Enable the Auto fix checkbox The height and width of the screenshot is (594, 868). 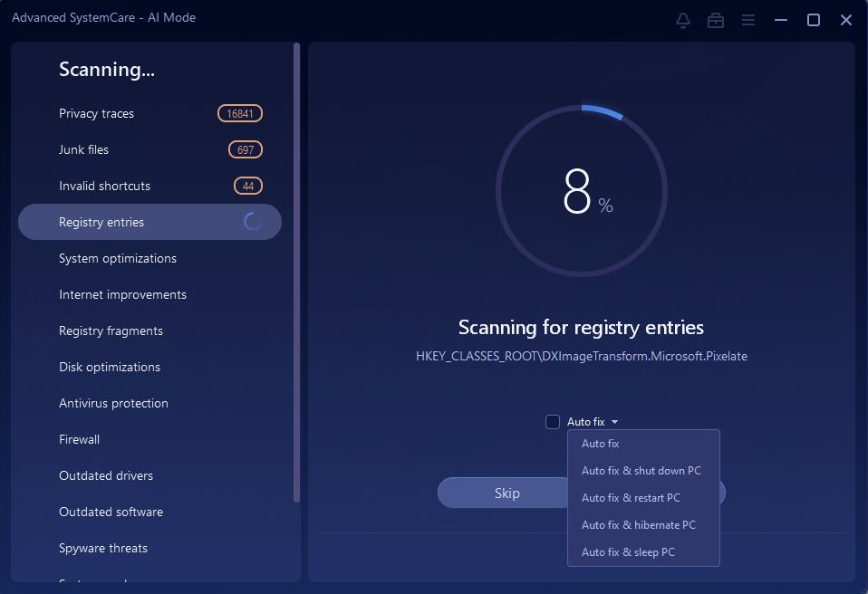(x=553, y=422)
